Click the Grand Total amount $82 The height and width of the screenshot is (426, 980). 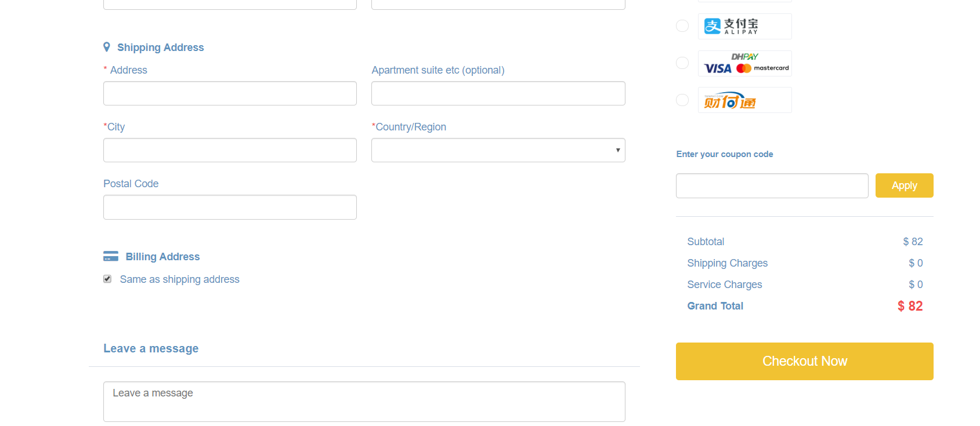tap(909, 306)
